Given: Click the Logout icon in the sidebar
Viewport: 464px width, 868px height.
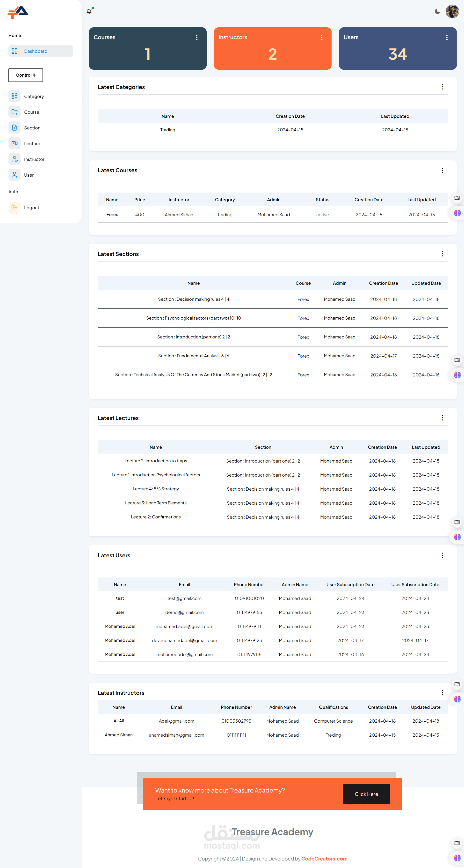Looking at the screenshot, I should [x=14, y=208].
